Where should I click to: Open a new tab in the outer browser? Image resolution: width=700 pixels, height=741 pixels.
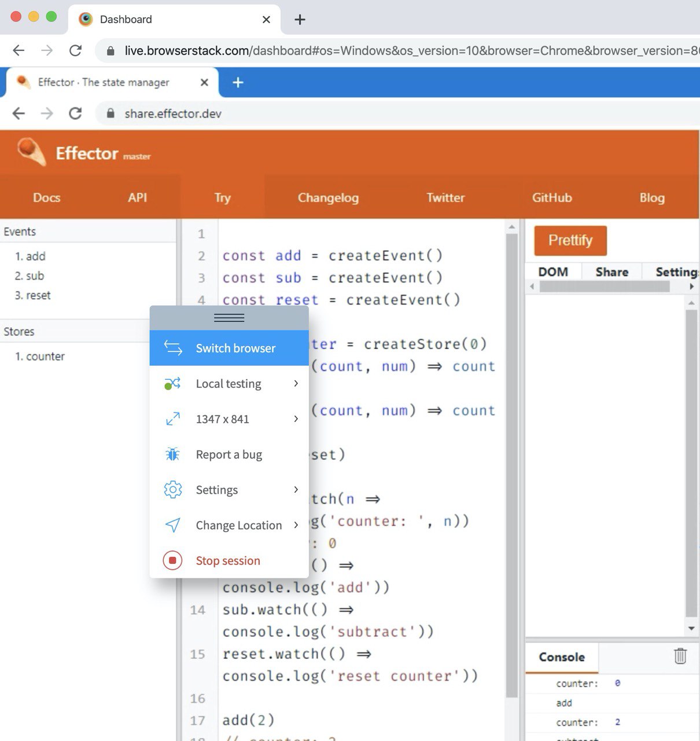(x=300, y=20)
